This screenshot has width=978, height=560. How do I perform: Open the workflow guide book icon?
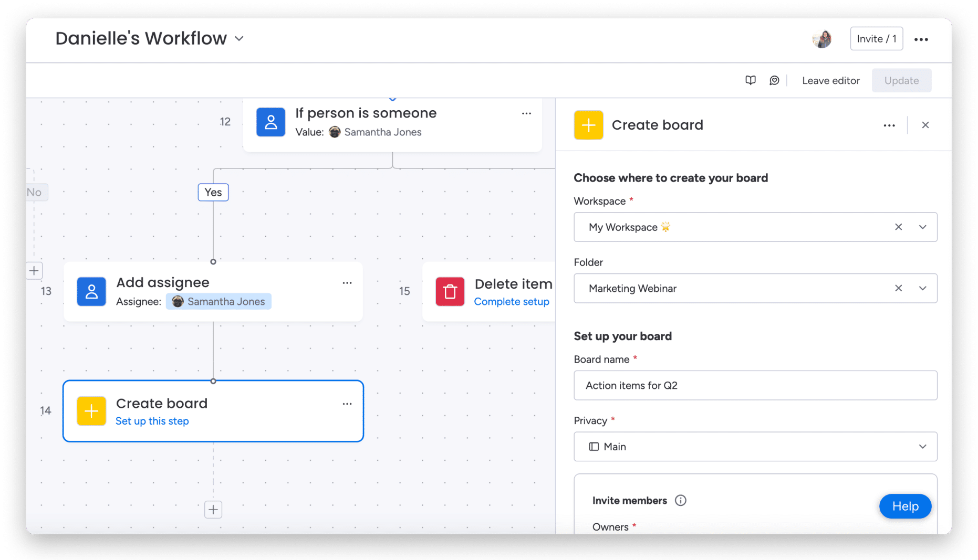coord(751,80)
